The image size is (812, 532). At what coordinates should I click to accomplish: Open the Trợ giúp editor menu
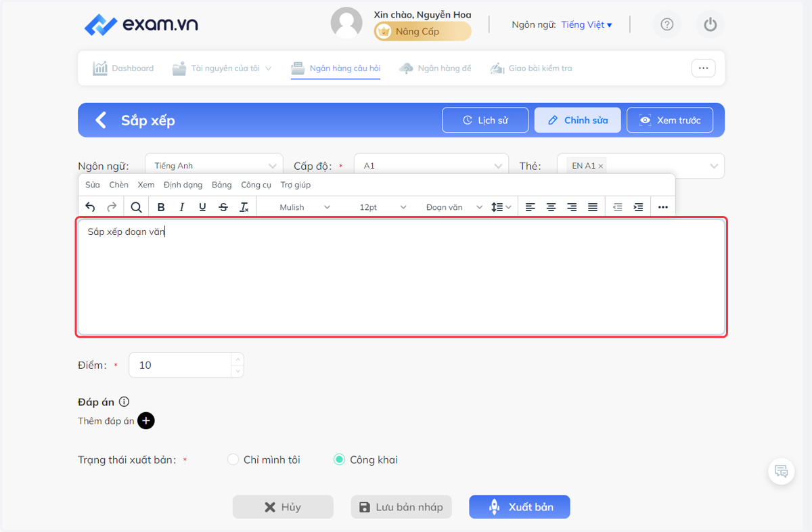(296, 185)
